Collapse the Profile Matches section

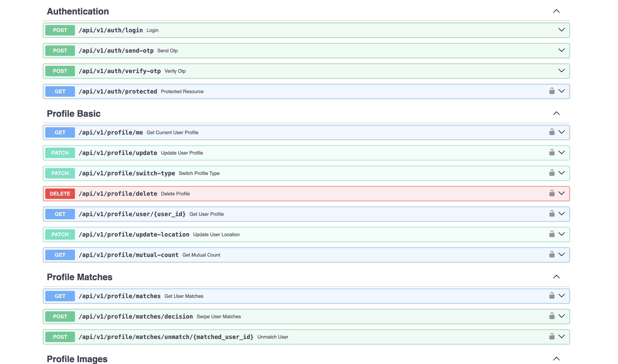556,277
